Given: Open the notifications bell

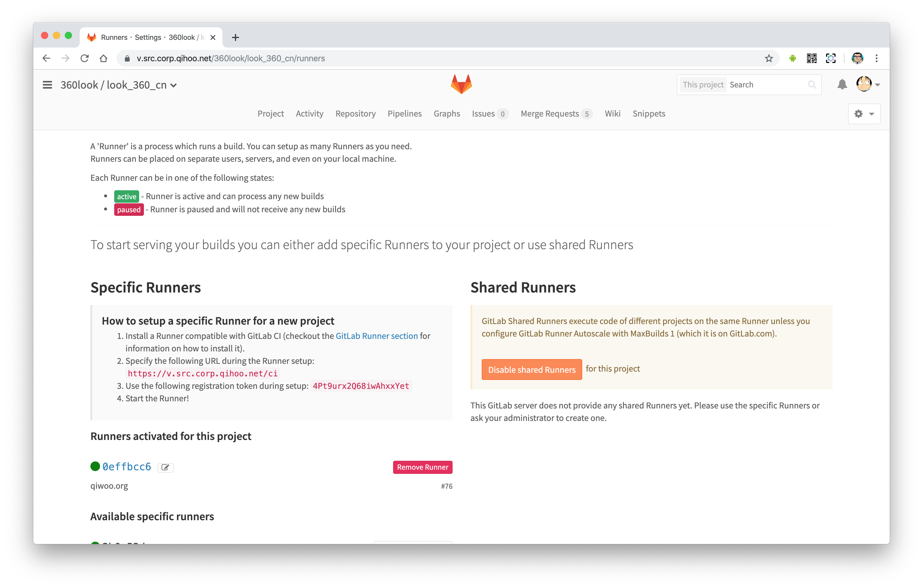Looking at the screenshot, I should [x=842, y=85].
